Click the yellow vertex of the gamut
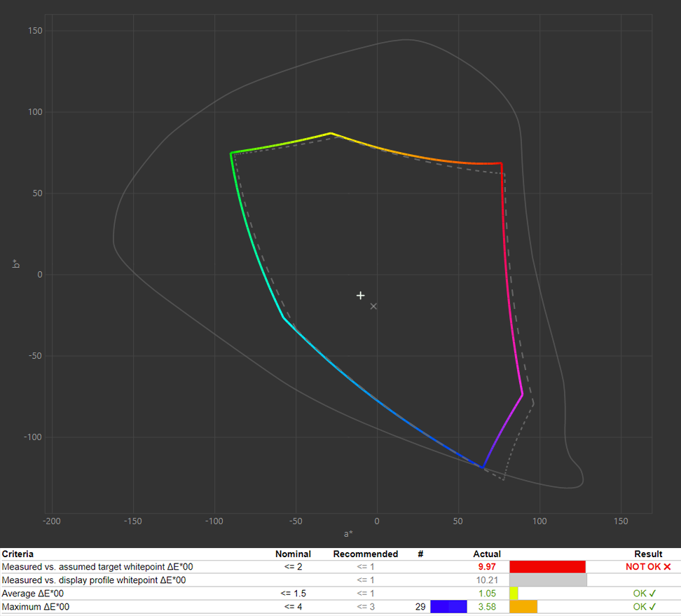 (x=331, y=133)
